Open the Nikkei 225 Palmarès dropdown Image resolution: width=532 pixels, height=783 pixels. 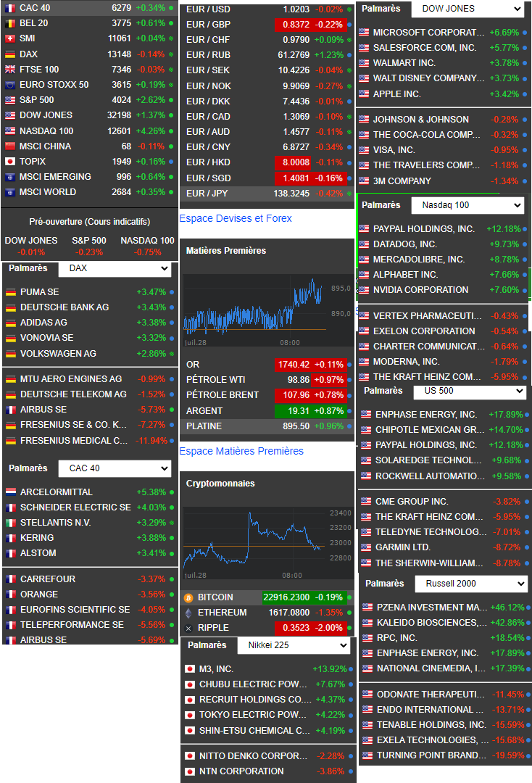tap(294, 646)
